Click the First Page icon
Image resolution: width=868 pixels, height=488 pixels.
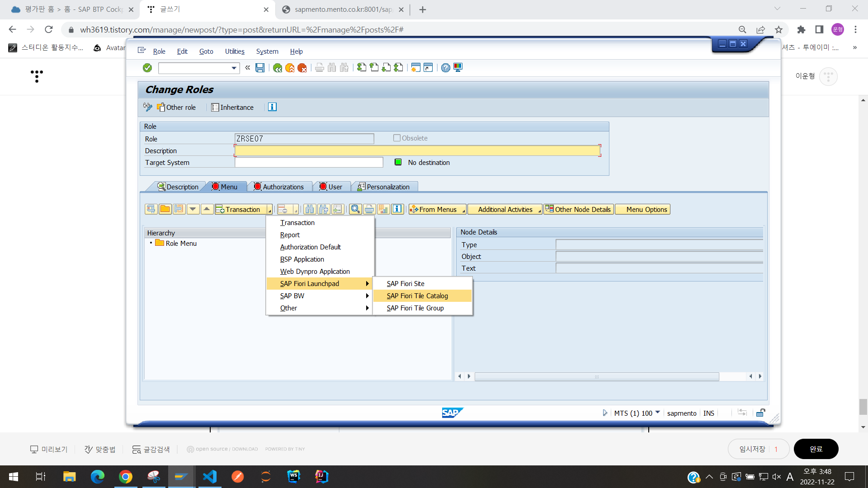(x=362, y=68)
